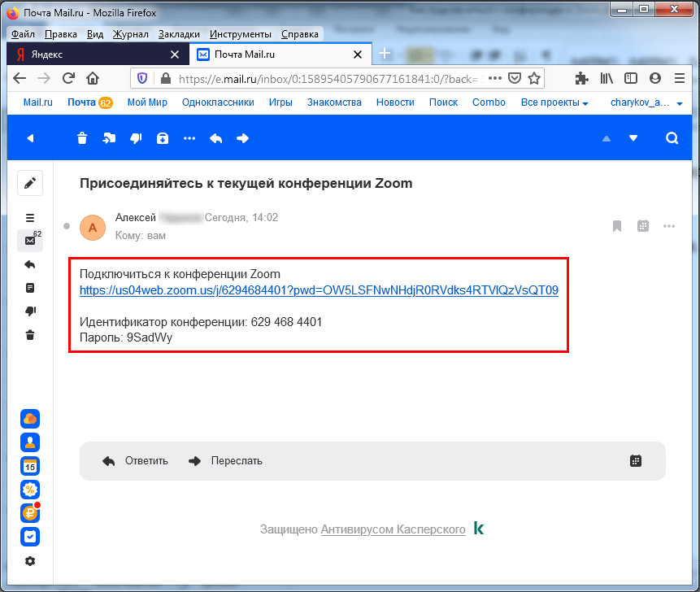700x592 pixels.
Task: Open the Zoom conference link
Action: point(319,290)
